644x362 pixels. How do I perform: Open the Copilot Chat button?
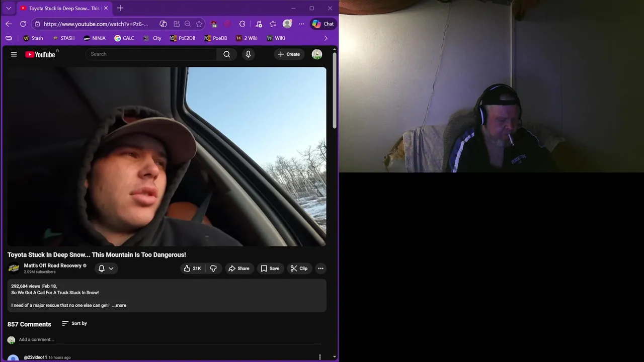click(x=323, y=24)
